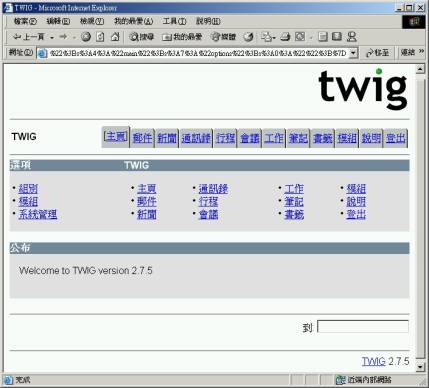This screenshot has width=429, height=388.
Task: Click the History icon in toolbar
Action: pos(248,37)
